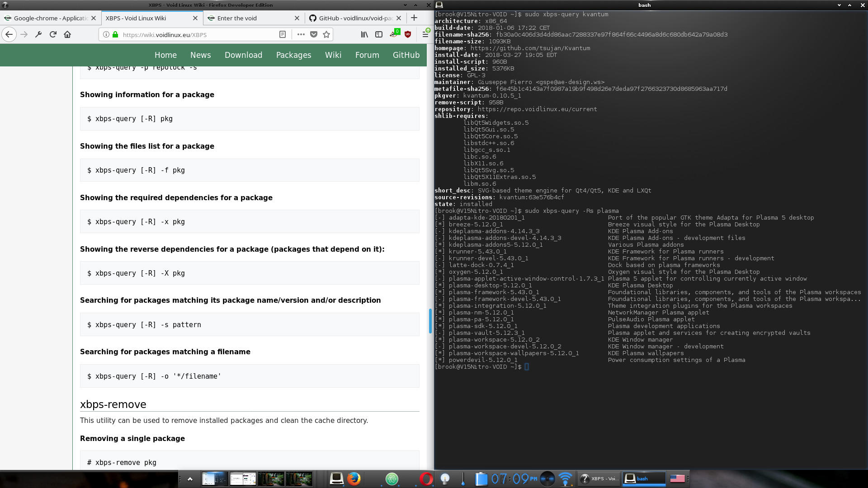Open Firefox hamburger menu

425,34
